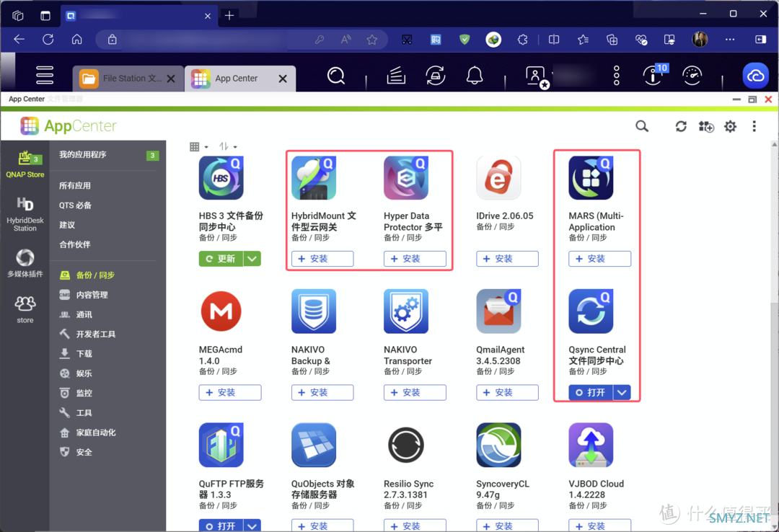779x532 pixels.
Task: Open QTS more options vertical dots
Action: point(617,76)
